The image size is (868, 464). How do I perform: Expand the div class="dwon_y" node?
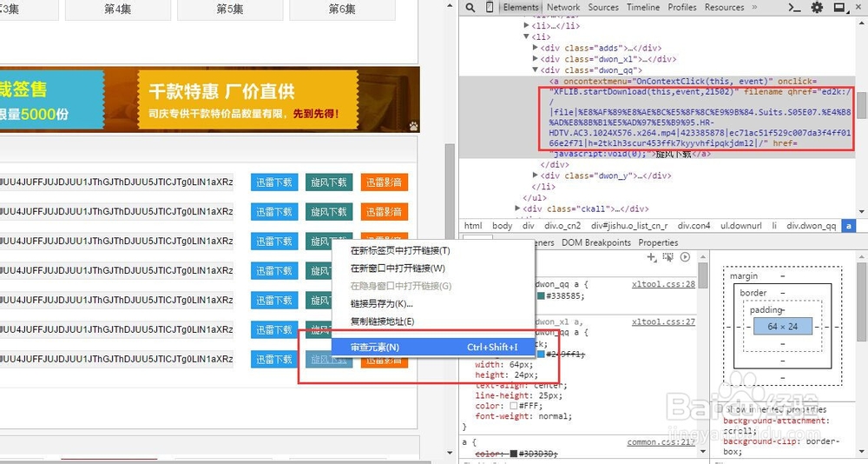[536, 176]
